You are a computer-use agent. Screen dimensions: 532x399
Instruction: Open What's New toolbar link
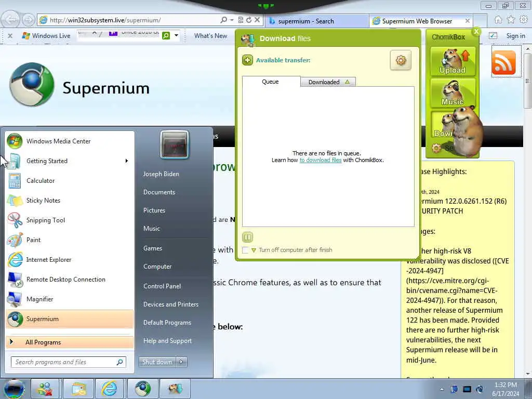pyautogui.click(x=210, y=36)
